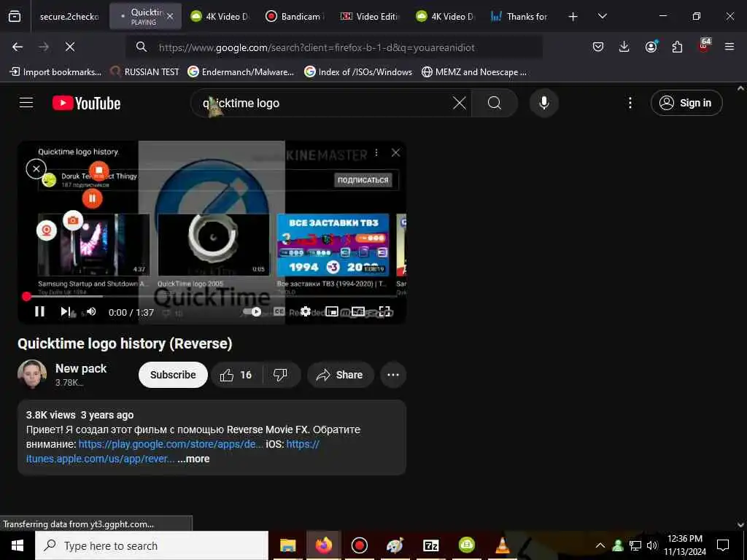Launch VLC from the taskbar
This screenshot has width=747, height=560.
coord(502,545)
